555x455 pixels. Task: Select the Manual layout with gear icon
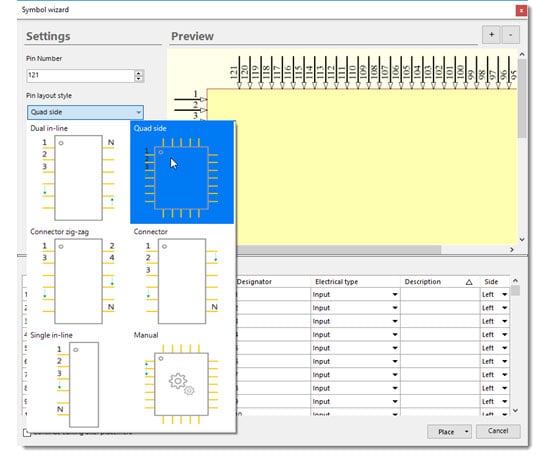182,380
